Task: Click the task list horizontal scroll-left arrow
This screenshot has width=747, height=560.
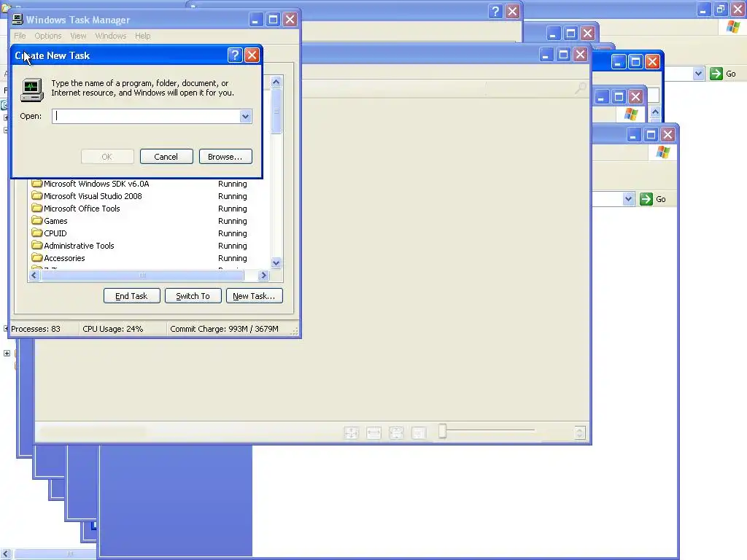Action: pyautogui.click(x=34, y=275)
